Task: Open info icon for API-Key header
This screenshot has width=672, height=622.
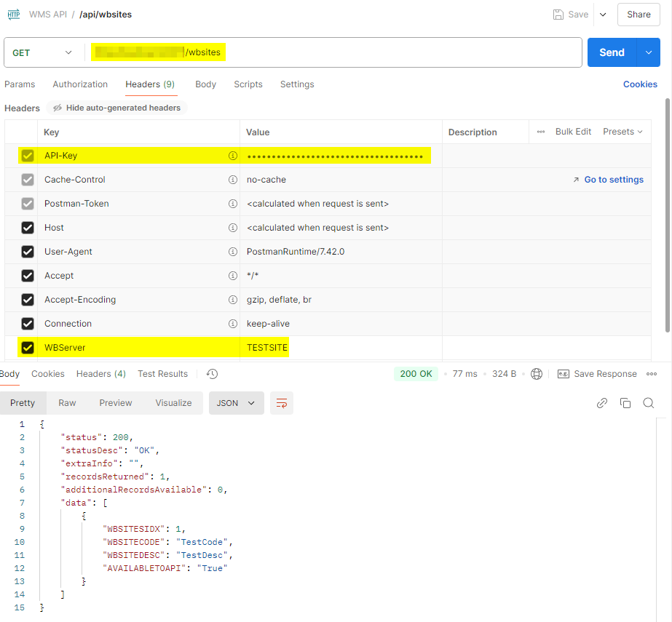Action: 233,156
